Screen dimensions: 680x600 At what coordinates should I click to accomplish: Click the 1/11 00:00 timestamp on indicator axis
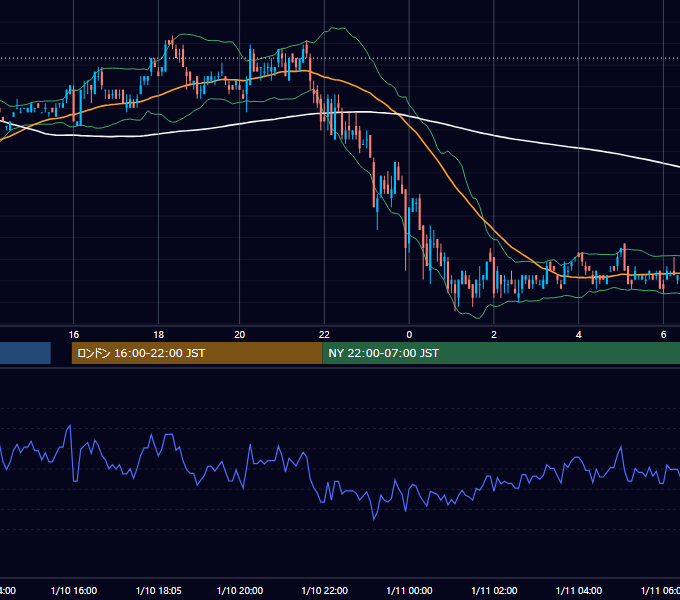point(409,590)
